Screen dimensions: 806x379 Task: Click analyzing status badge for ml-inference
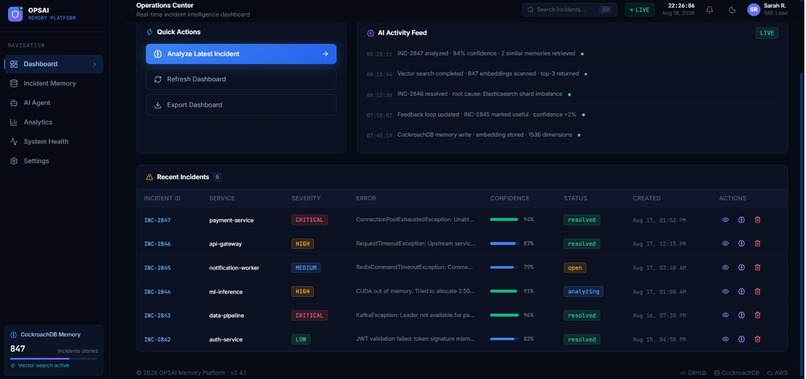click(x=583, y=292)
